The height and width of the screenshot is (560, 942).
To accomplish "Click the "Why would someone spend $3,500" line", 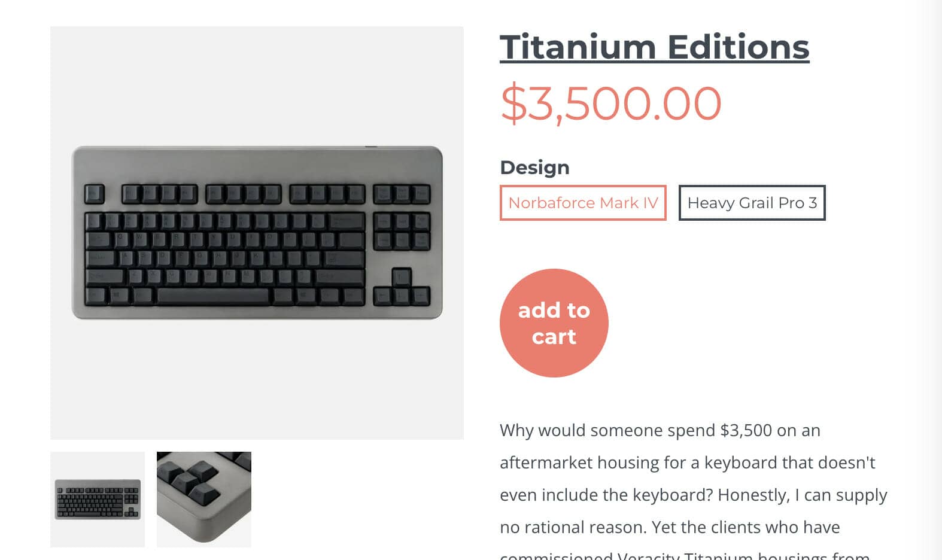I will 660,430.
